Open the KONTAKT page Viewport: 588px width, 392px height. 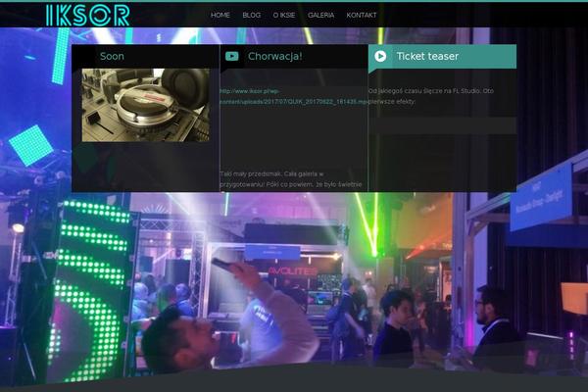click(361, 15)
